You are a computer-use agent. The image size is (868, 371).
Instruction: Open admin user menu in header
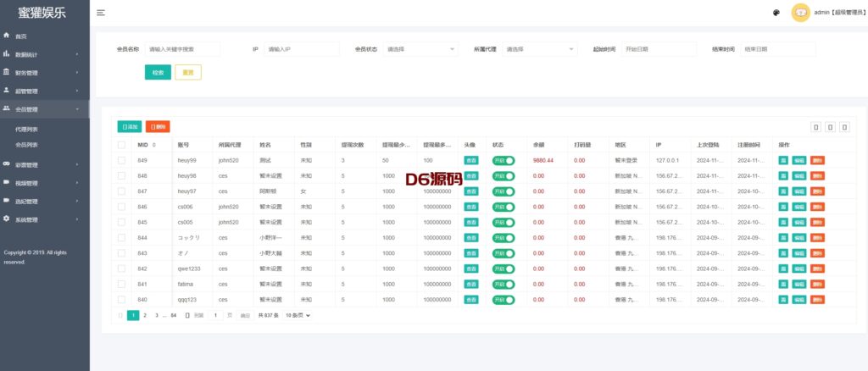tap(839, 13)
